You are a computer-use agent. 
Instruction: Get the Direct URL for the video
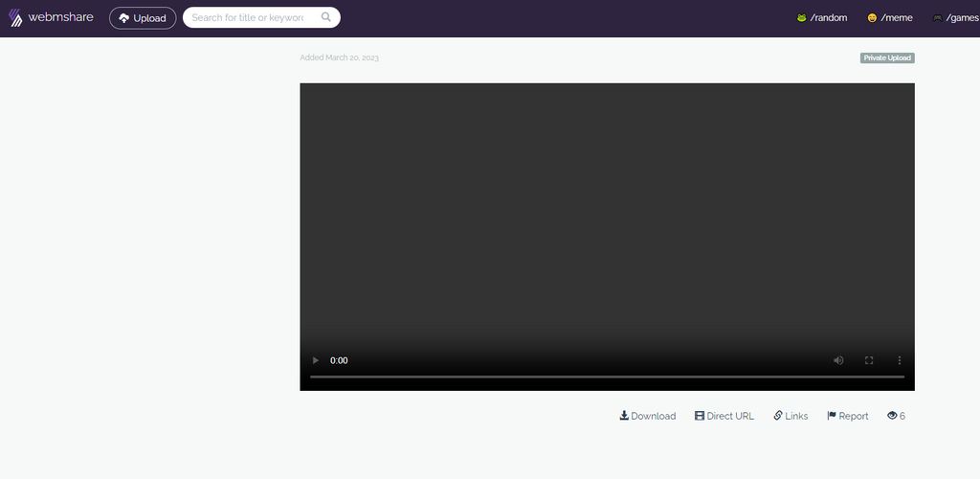click(724, 416)
